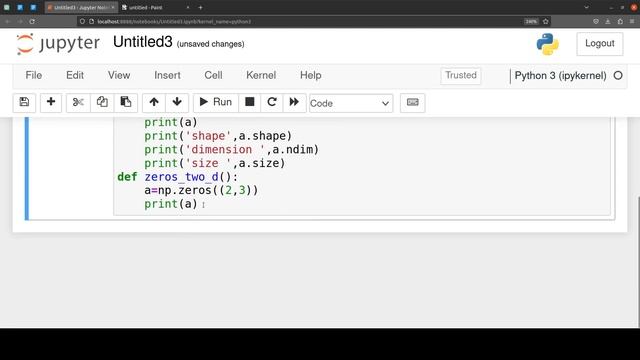Open the Help menu

[311, 76]
